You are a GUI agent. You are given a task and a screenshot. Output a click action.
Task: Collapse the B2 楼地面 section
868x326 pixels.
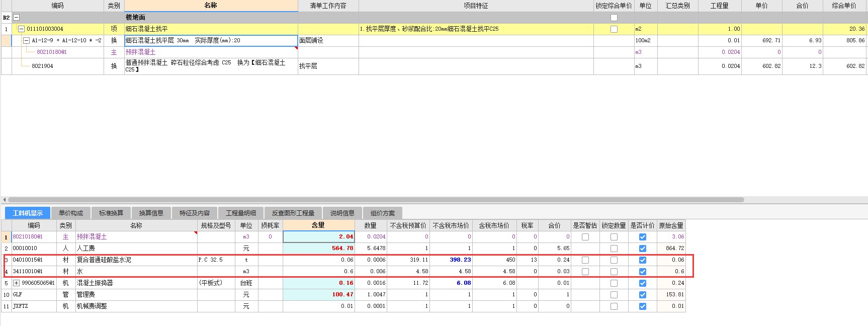[x=16, y=18]
